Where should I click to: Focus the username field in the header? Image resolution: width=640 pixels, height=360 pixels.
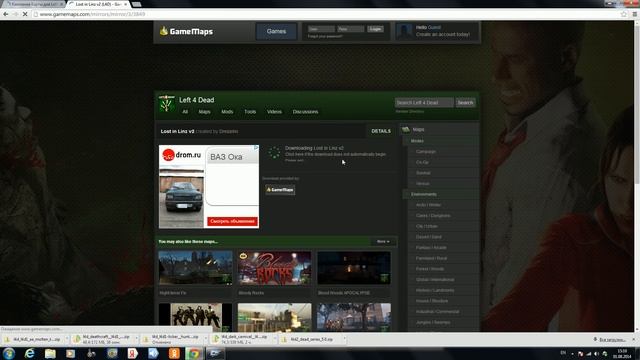coord(321,29)
